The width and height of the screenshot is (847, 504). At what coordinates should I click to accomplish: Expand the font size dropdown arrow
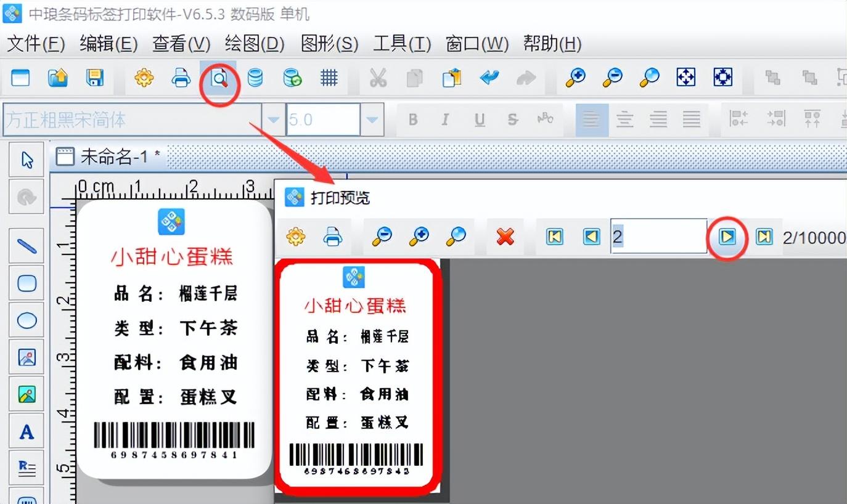372,120
